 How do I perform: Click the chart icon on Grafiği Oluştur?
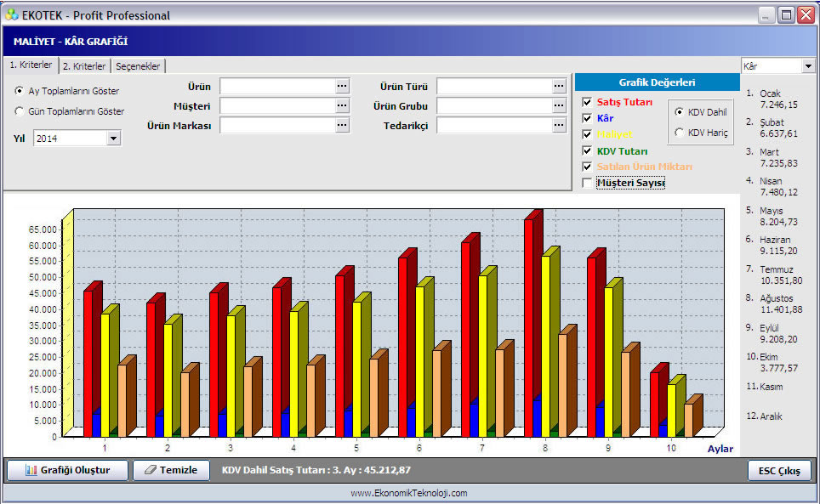pyautogui.click(x=31, y=470)
